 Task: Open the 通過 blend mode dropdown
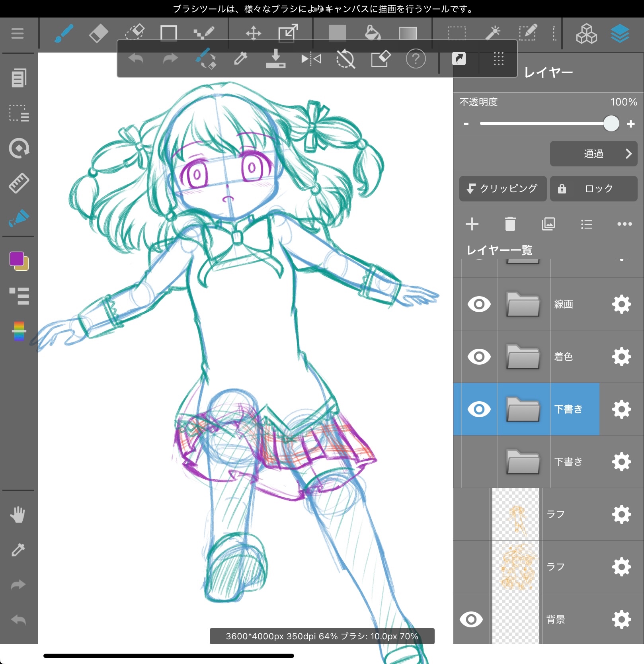click(x=593, y=154)
